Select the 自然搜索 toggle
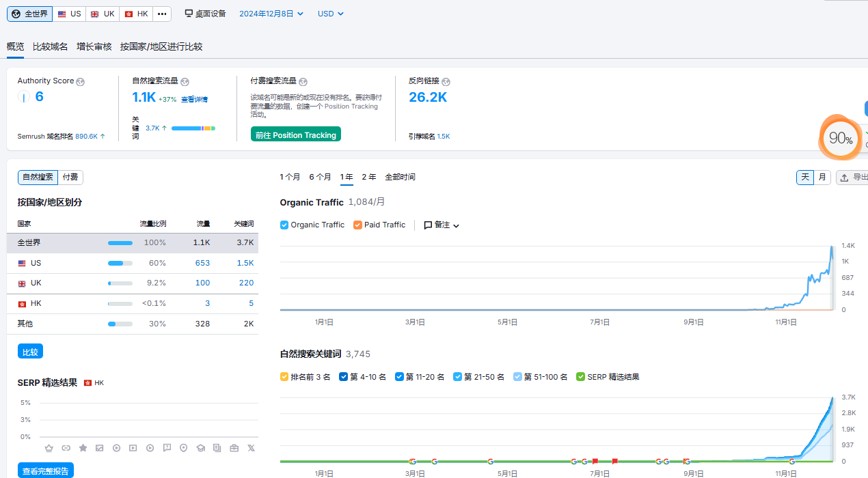 38,178
